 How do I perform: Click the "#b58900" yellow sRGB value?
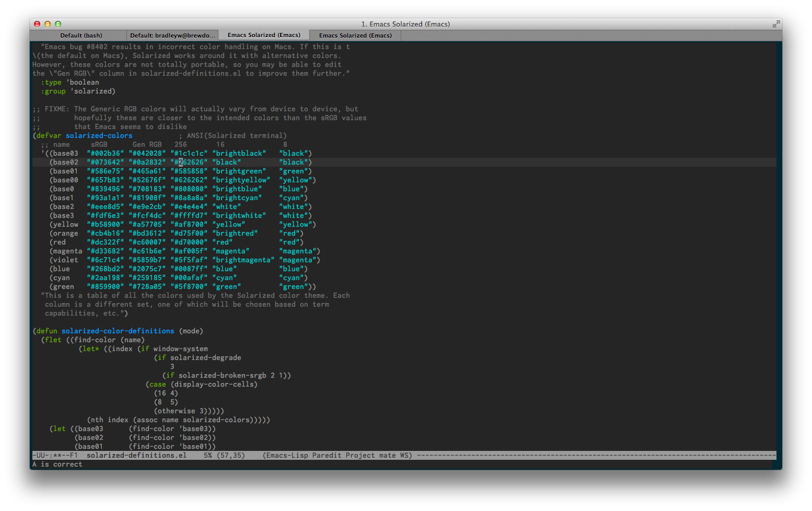click(x=106, y=225)
